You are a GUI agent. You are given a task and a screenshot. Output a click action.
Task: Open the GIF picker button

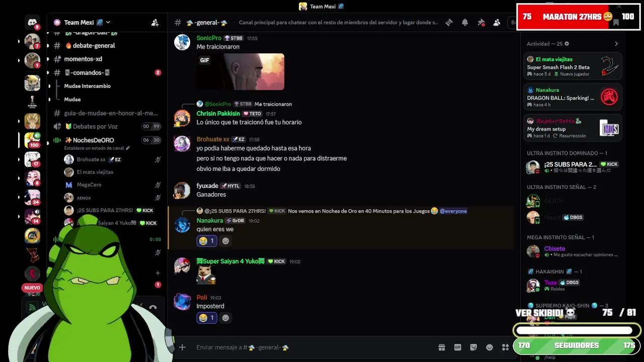pos(458,347)
